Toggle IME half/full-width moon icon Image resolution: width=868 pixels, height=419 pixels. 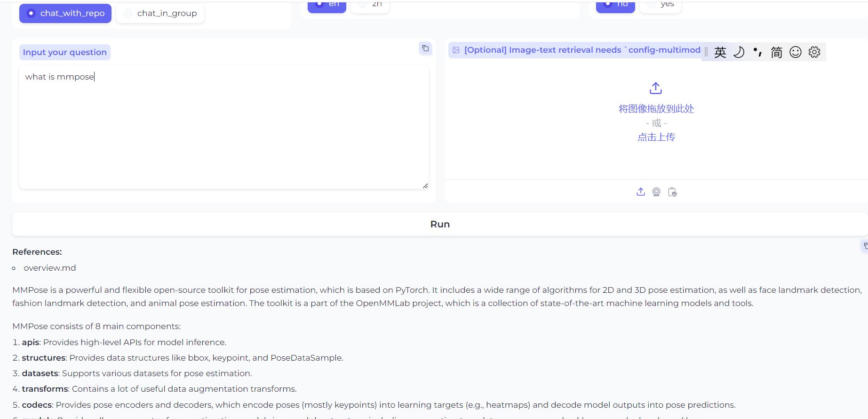(739, 52)
